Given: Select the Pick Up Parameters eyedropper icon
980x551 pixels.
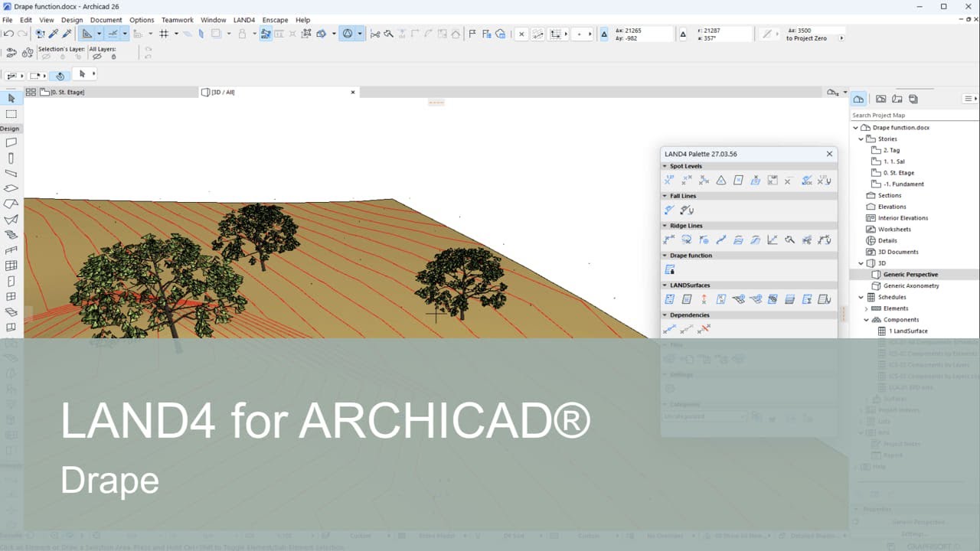Looking at the screenshot, I should pos(53,34).
